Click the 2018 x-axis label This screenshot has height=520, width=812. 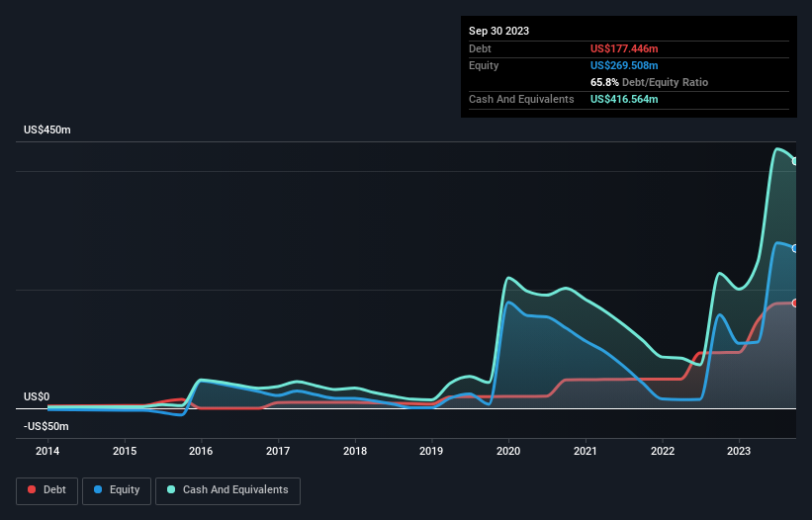click(x=355, y=451)
